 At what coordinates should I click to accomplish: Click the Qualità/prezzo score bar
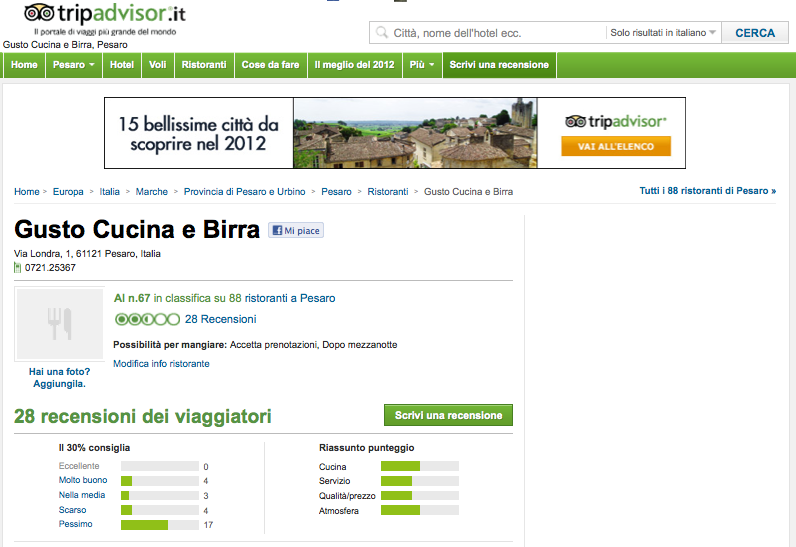pos(420,495)
